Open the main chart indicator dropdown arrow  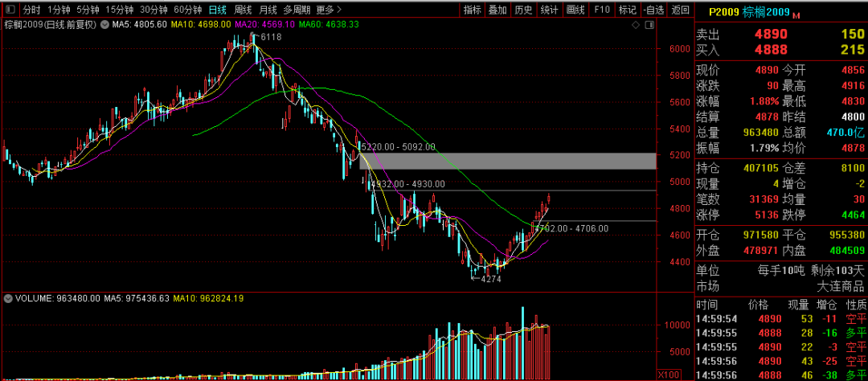click(104, 24)
